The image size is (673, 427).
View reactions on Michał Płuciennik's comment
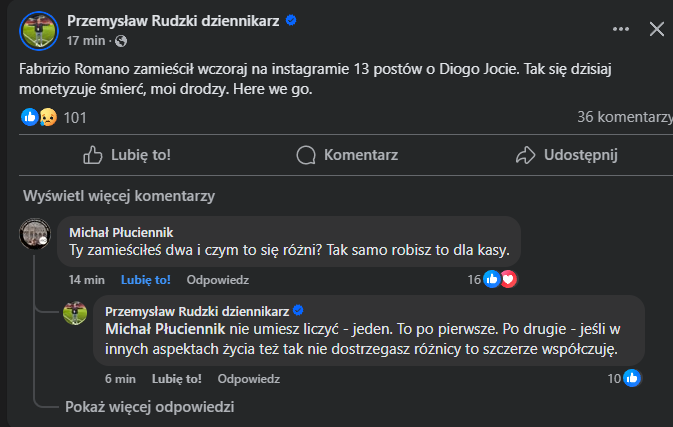point(498,279)
